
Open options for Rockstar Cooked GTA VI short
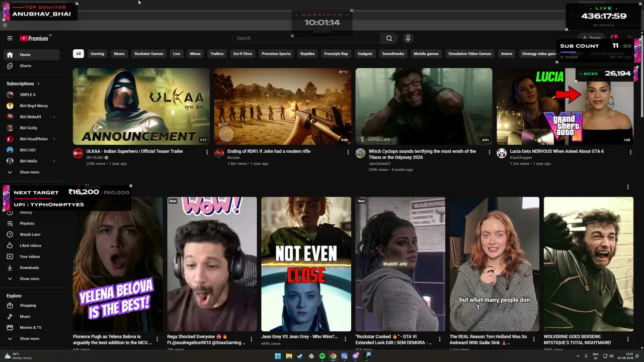(x=440, y=339)
